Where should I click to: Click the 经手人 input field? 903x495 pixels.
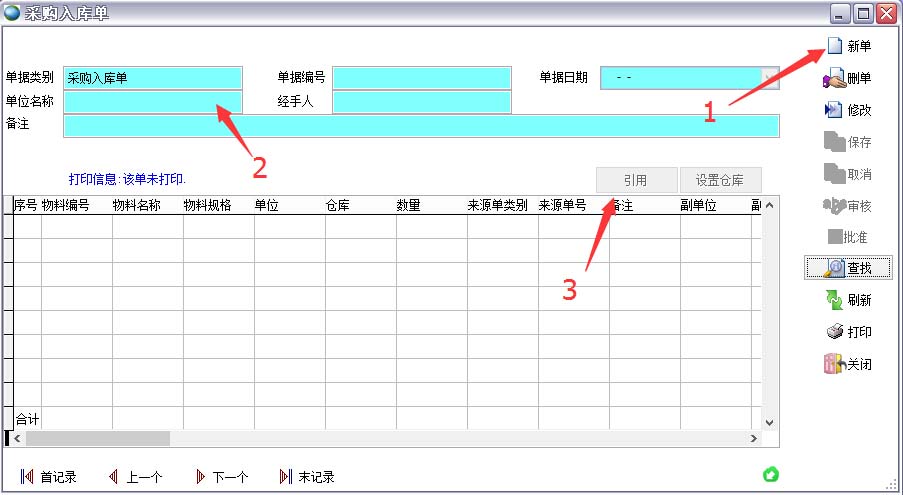tap(421, 102)
